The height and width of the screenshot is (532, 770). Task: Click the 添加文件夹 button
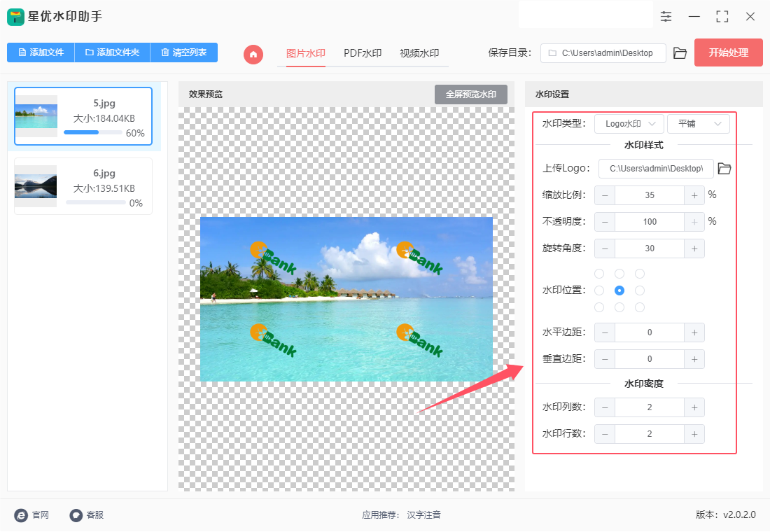113,52
